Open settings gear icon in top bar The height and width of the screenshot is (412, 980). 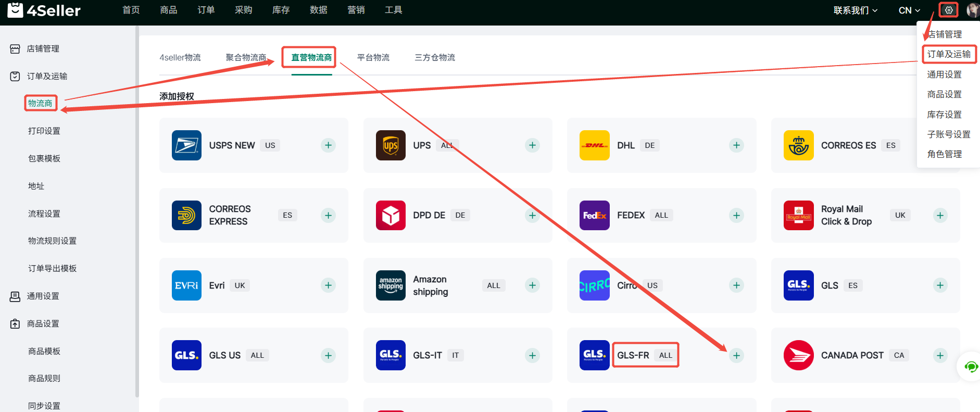pyautogui.click(x=949, y=10)
